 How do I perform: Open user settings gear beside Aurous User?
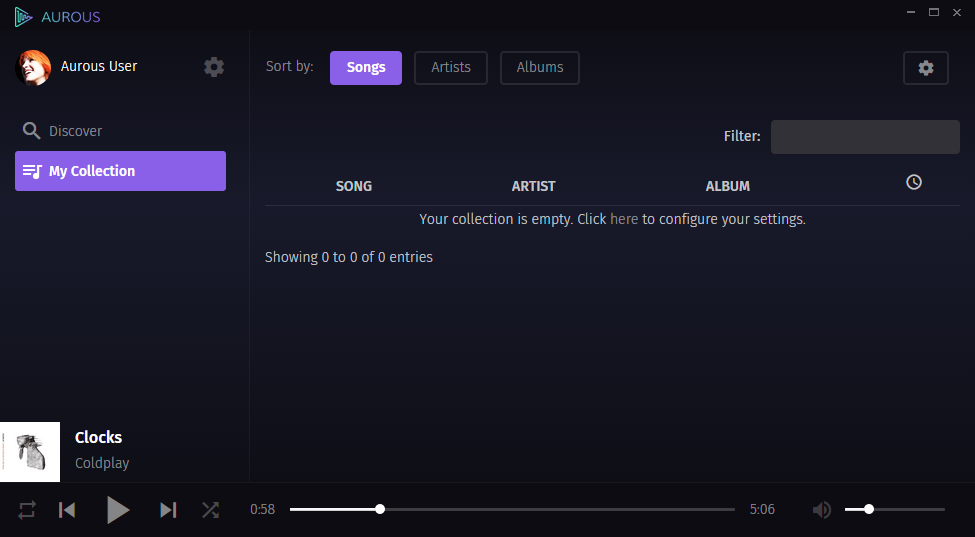[214, 67]
